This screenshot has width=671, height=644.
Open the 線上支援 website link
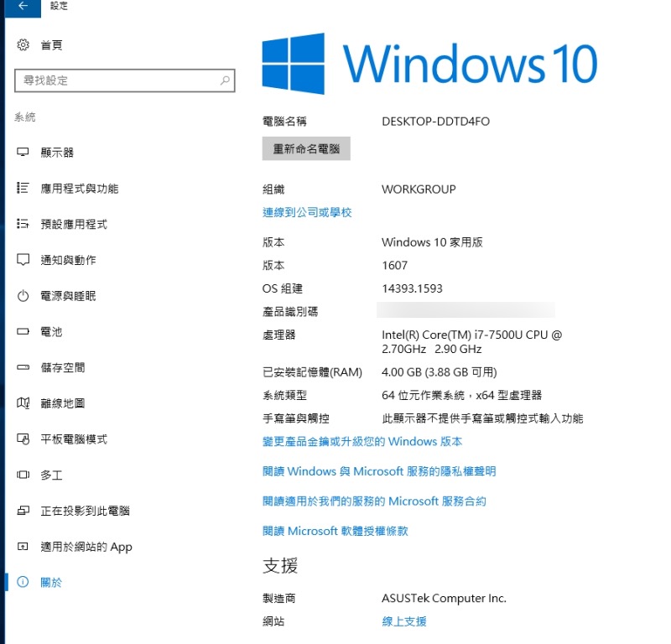404,621
